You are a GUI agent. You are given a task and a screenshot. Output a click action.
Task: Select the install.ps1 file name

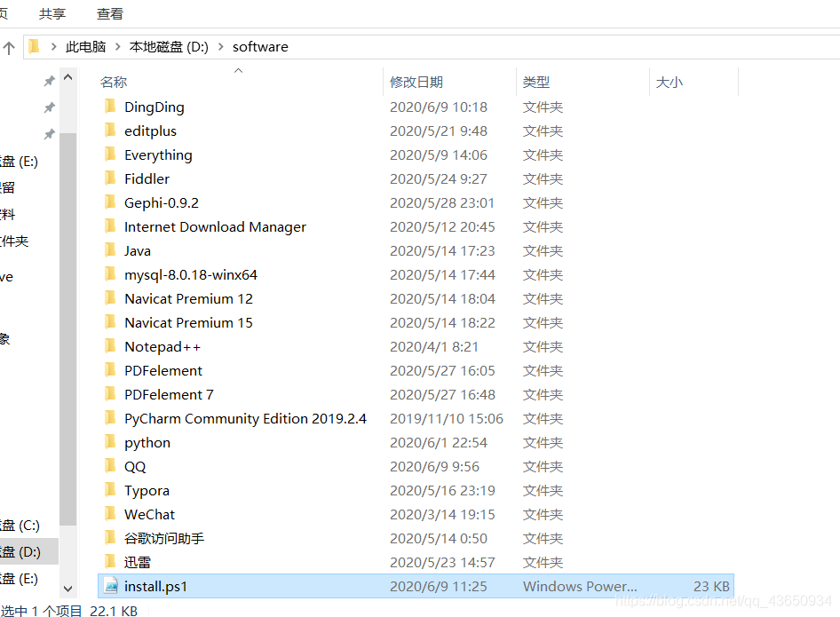(156, 587)
